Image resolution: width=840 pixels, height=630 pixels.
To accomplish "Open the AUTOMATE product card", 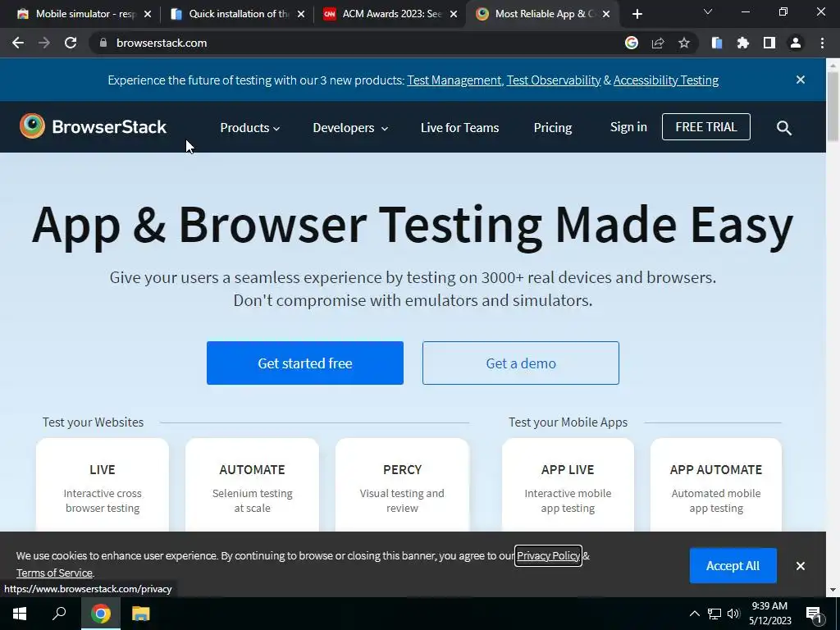I will click(x=253, y=485).
